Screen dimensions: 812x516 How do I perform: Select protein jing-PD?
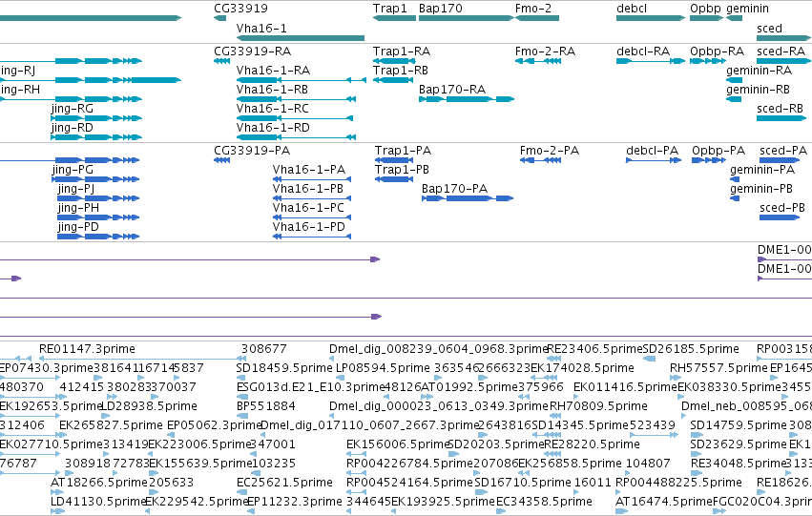pos(78,227)
